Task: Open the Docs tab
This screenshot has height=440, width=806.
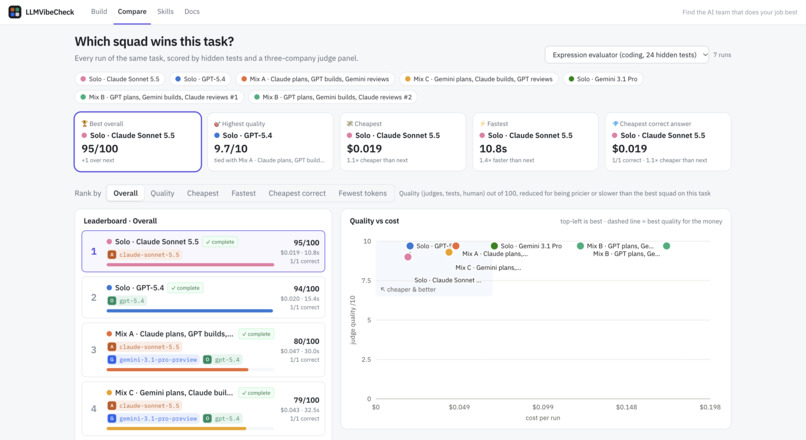Action: (192, 11)
